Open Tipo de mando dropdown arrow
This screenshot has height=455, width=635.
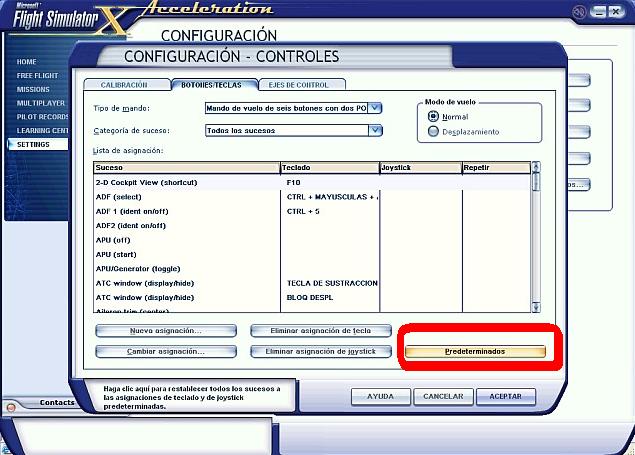click(375, 108)
